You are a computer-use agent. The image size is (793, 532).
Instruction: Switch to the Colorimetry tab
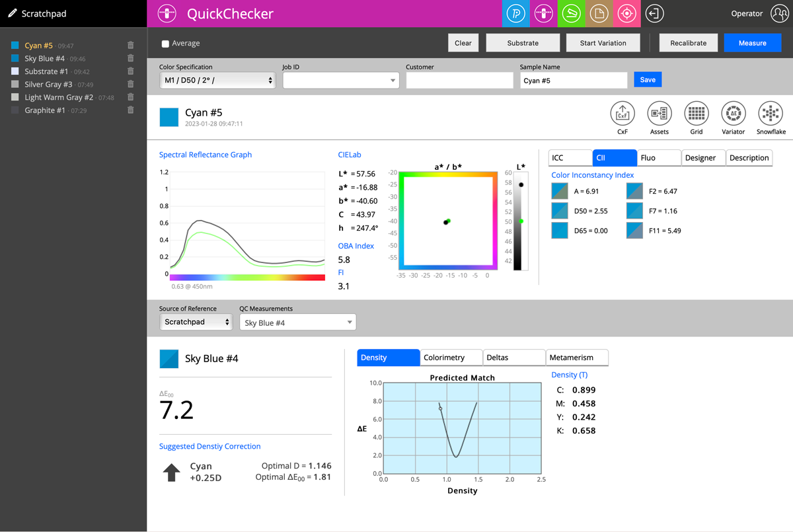(451, 358)
